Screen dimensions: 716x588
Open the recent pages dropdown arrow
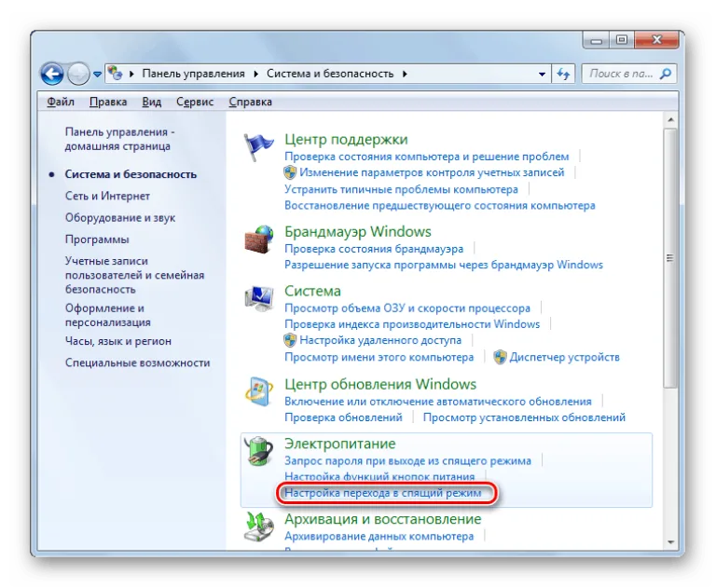click(x=97, y=74)
